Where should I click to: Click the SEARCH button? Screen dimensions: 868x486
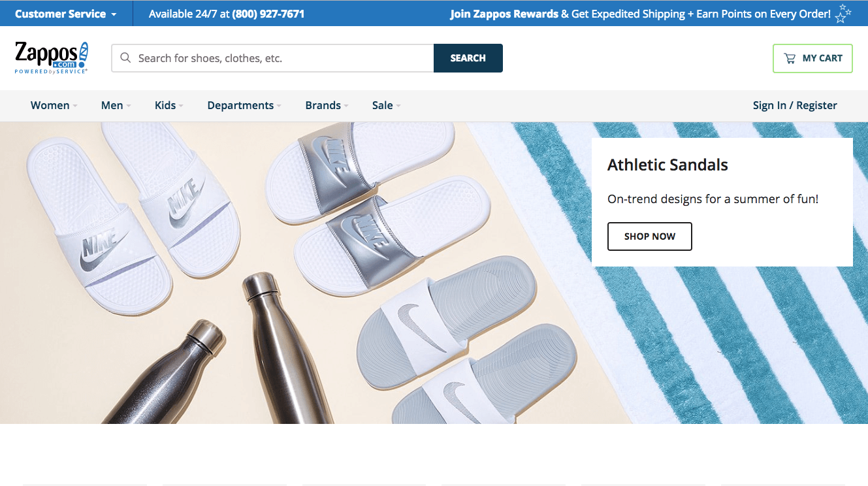coord(468,57)
